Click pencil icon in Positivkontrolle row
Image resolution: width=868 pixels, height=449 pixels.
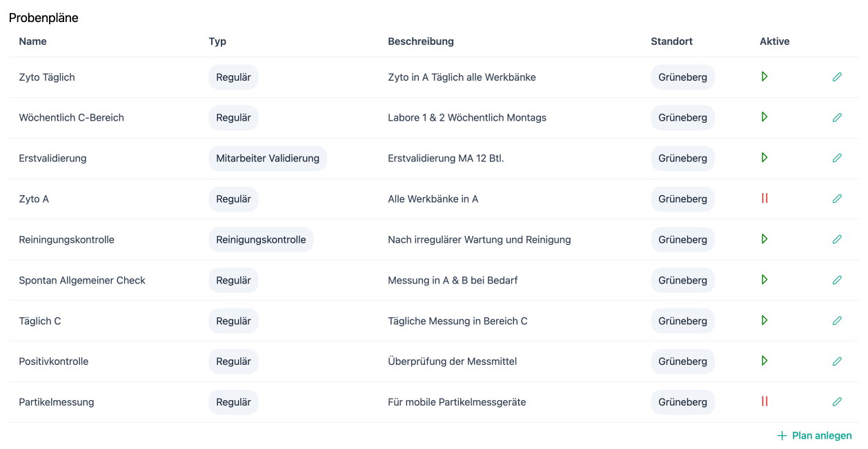(837, 361)
